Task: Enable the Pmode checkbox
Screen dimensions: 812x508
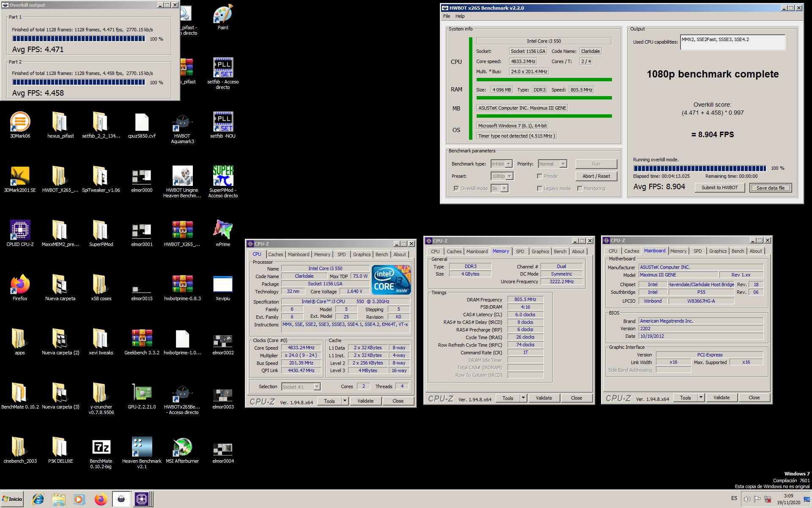Action: [540, 176]
